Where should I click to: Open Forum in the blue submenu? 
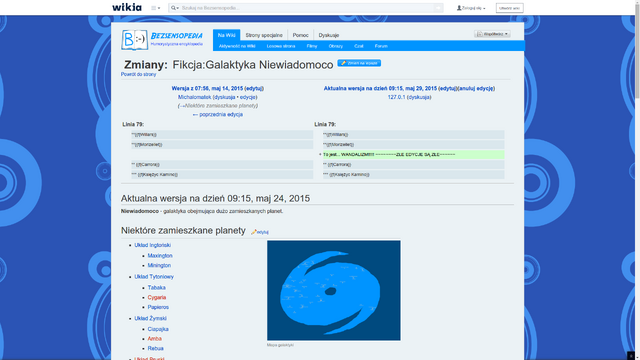tap(381, 46)
